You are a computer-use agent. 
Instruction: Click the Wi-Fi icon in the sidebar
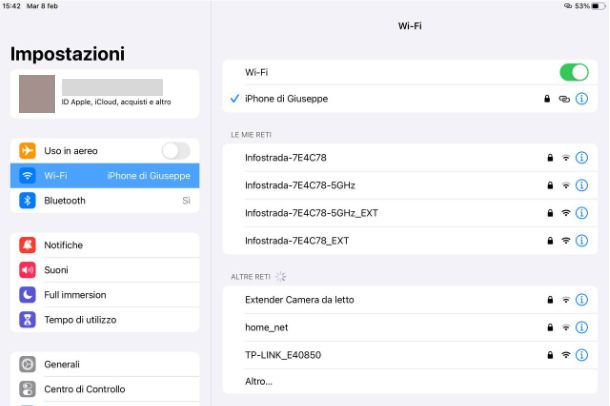click(x=27, y=176)
